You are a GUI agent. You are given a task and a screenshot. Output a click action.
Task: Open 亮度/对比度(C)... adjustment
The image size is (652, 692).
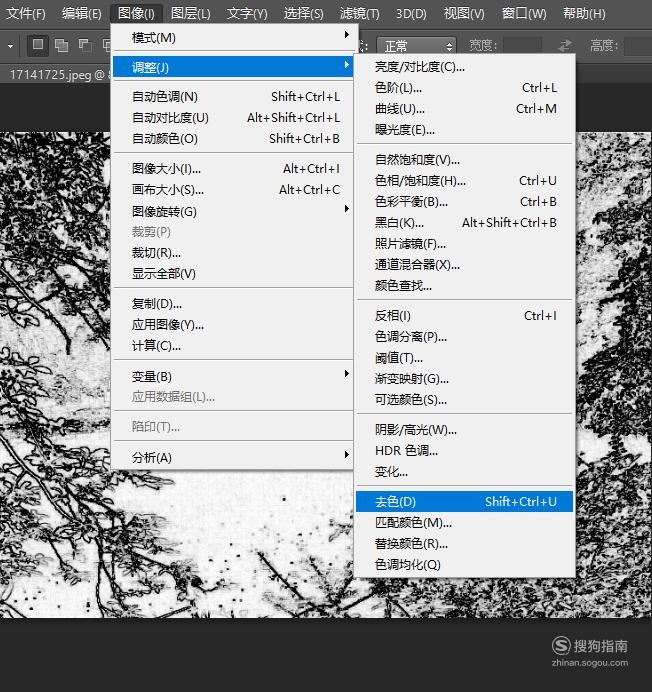(464, 67)
